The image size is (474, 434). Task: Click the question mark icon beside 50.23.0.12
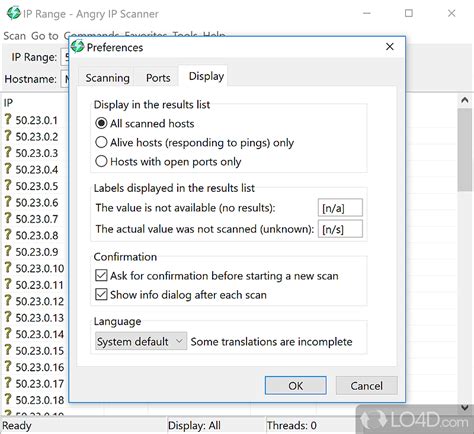8,301
